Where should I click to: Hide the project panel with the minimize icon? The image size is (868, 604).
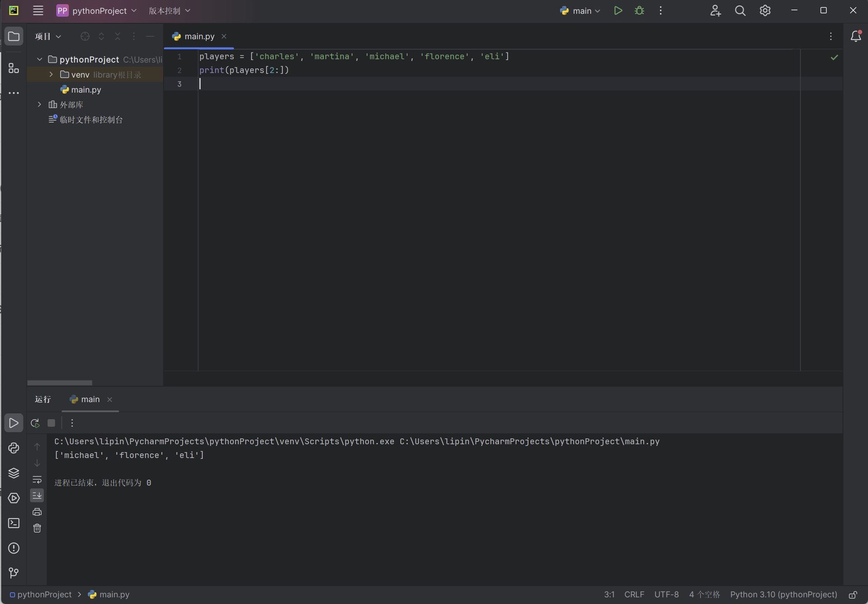[x=150, y=37]
